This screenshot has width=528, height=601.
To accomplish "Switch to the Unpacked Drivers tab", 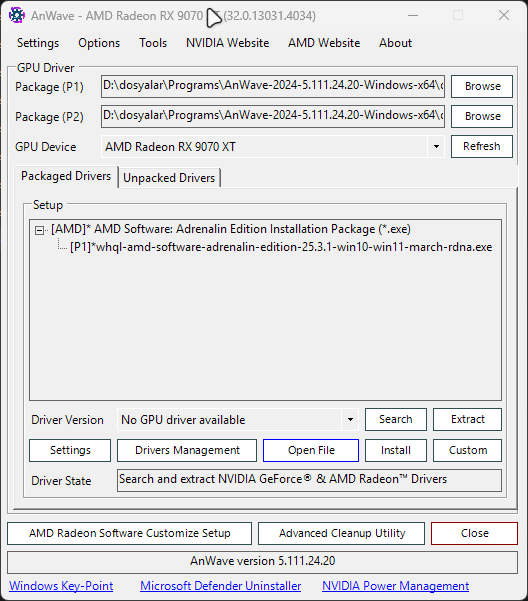I will (x=169, y=178).
